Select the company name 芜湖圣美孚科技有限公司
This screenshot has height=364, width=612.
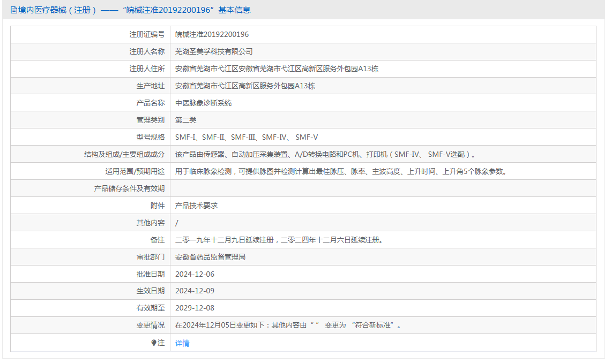[x=214, y=51]
